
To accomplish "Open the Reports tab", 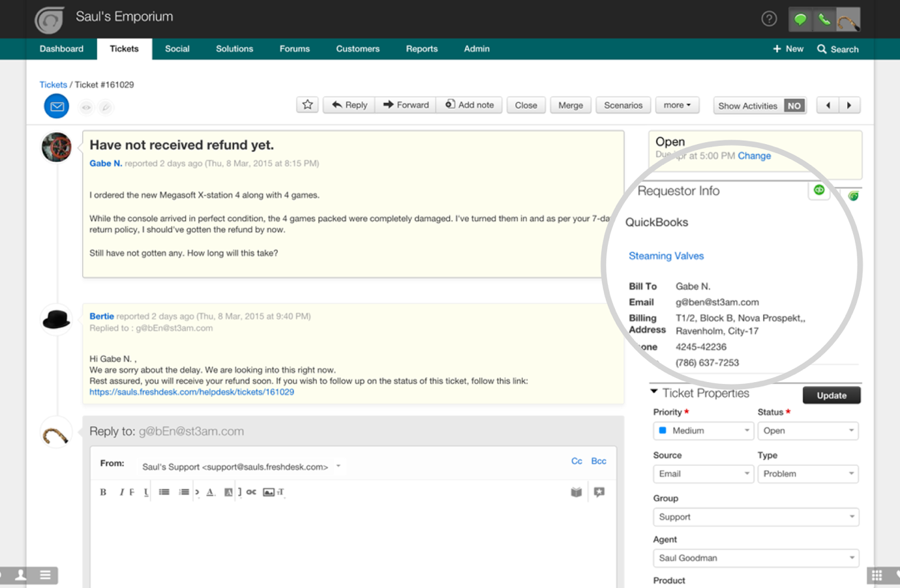I will click(422, 49).
